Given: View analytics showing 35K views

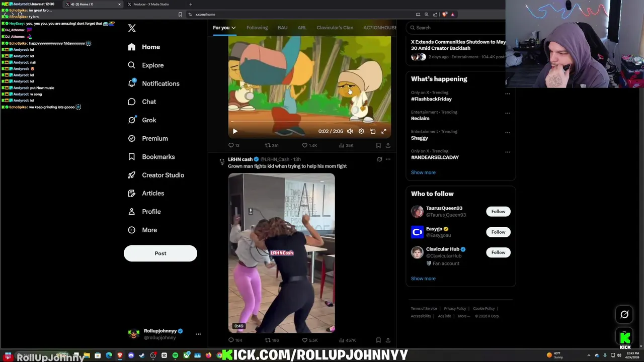Looking at the screenshot, I should click(346, 145).
